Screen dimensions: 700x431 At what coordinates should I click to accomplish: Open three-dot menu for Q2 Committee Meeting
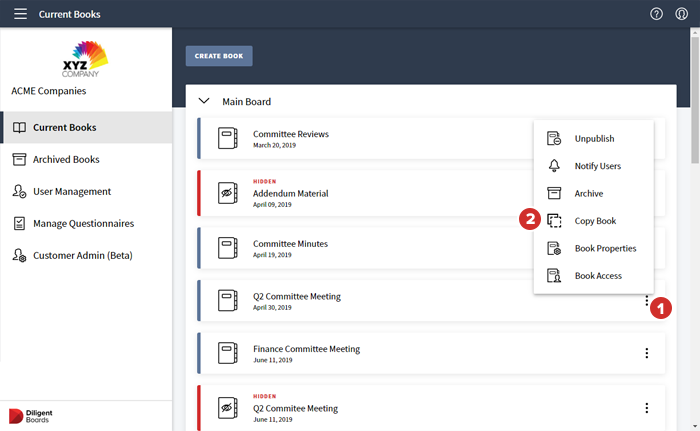point(647,301)
